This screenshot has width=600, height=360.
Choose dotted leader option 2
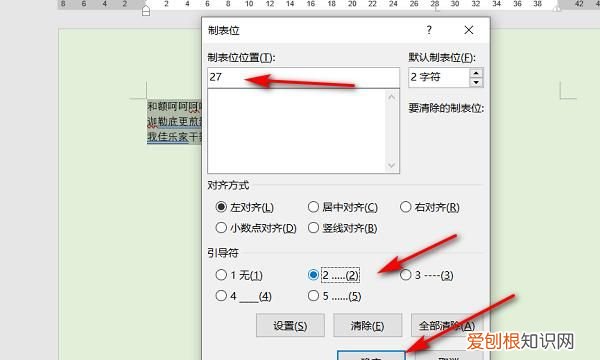coord(334,275)
